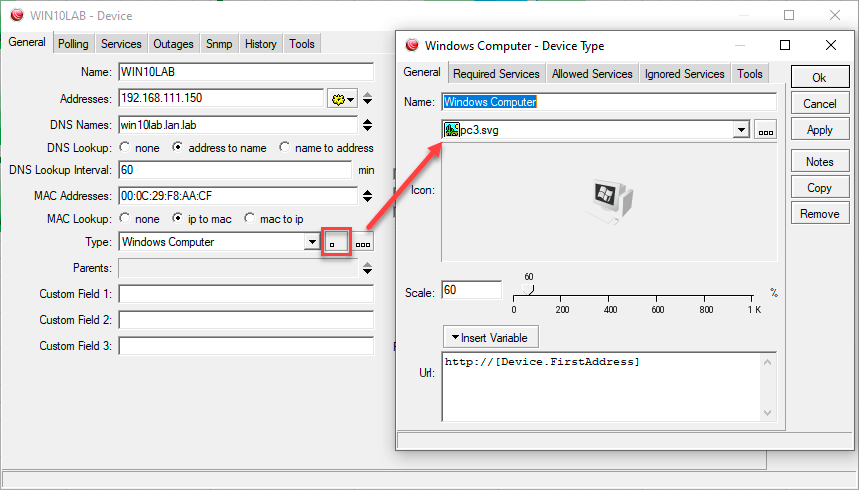The width and height of the screenshot is (859, 490).
Task: Click the Url text area
Action: [602, 387]
